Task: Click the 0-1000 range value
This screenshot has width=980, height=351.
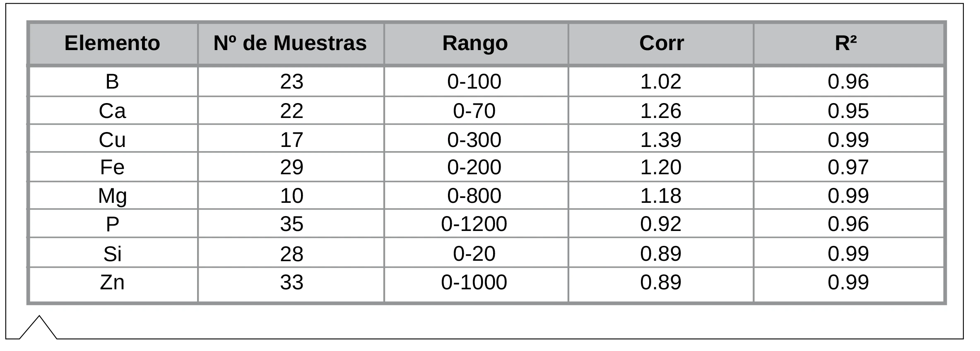Action: 474,282
